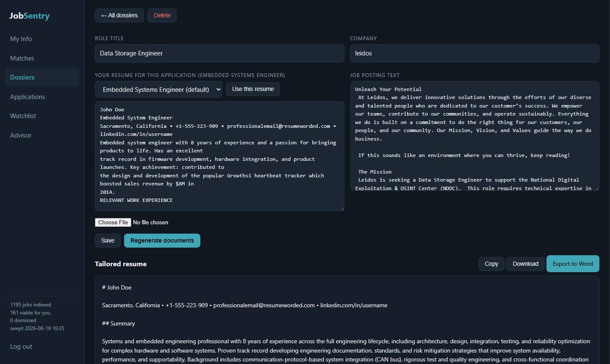The image size is (610, 364).
Task: Click inside the job posting text area
Action: [x=474, y=136]
